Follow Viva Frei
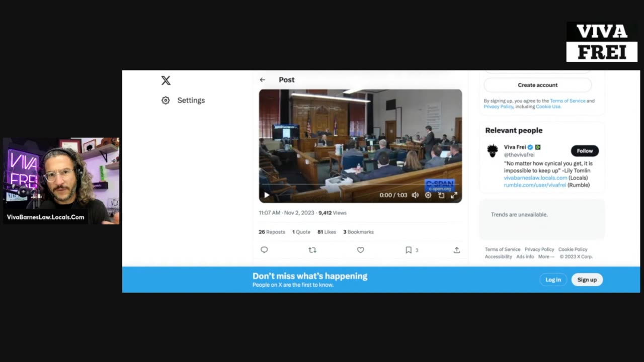The width and height of the screenshot is (644, 362). coord(585,151)
